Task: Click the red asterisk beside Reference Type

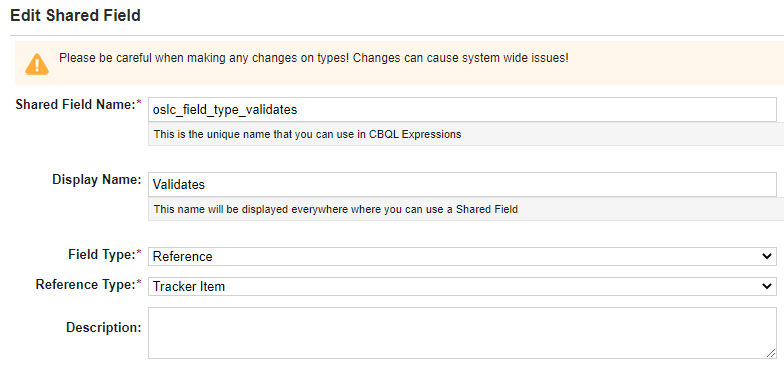Action: pos(139,282)
